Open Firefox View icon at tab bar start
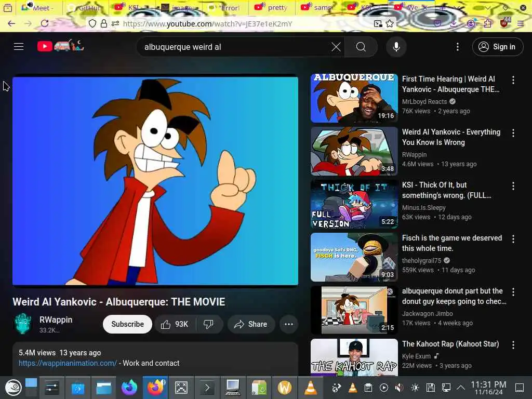 click(7, 7)
